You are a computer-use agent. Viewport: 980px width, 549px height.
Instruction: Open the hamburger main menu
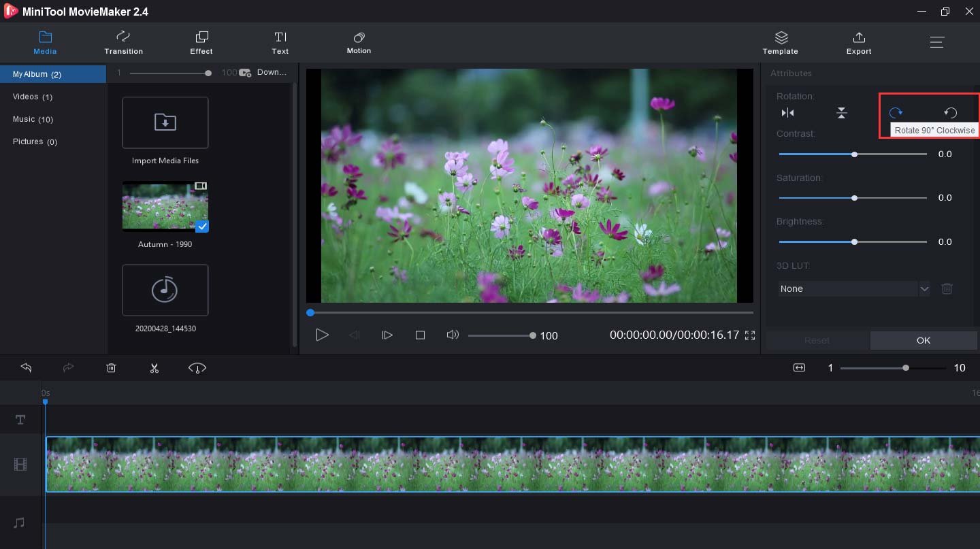coord(937,41)
